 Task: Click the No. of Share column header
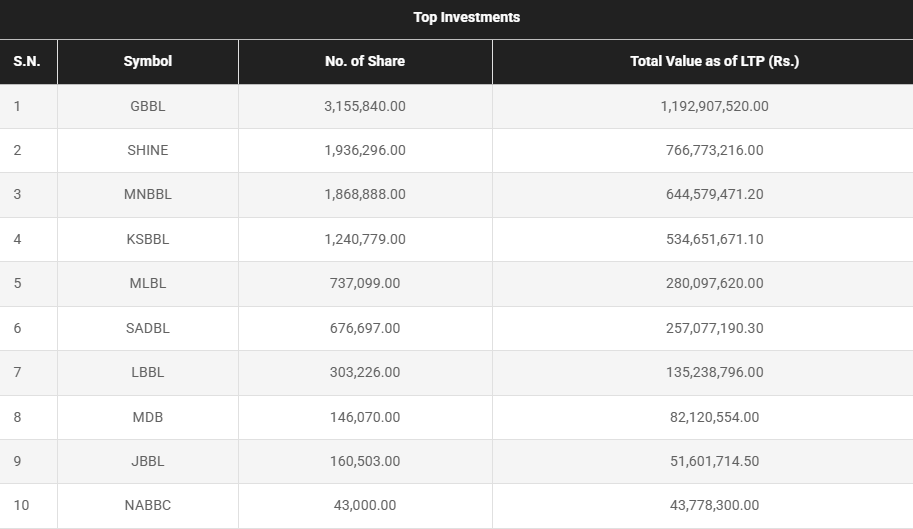click(365, 61)
